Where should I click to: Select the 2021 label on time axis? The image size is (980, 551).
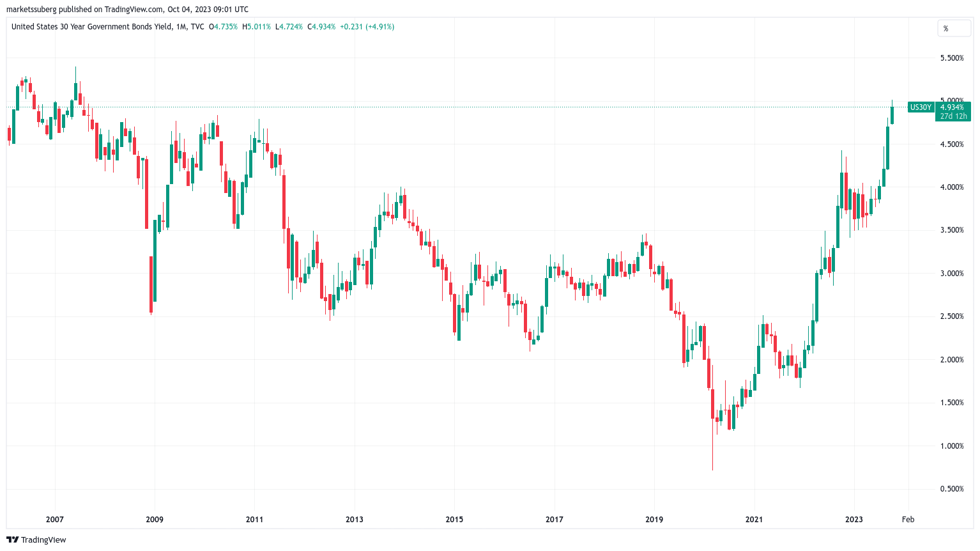point(754,520)
